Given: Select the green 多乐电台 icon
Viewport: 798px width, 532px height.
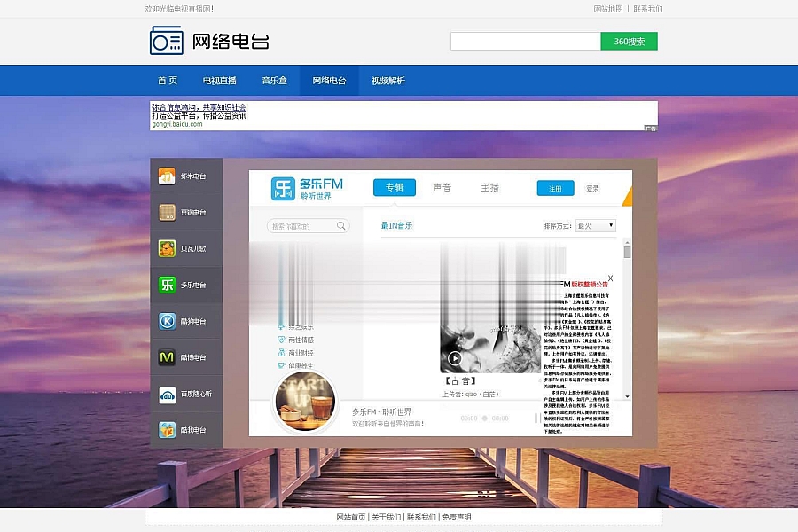Looking at the screenshot, I should click(x=167, y=285).
